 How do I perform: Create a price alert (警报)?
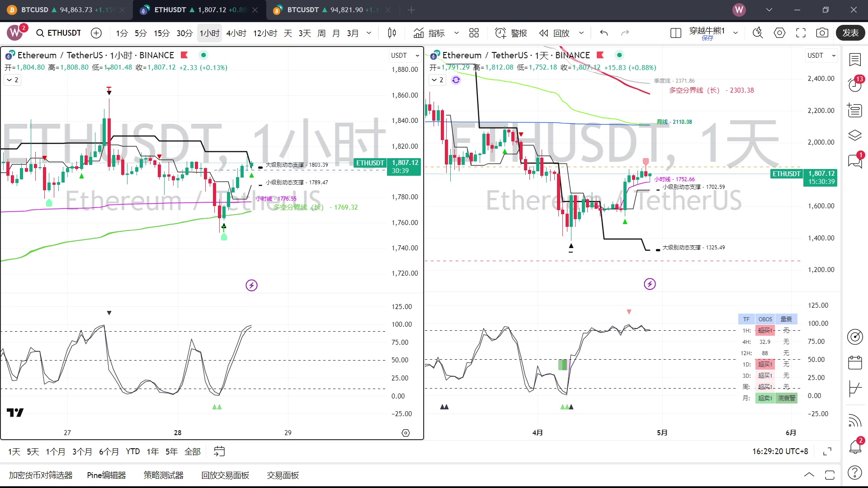click(x=511, y=33)
